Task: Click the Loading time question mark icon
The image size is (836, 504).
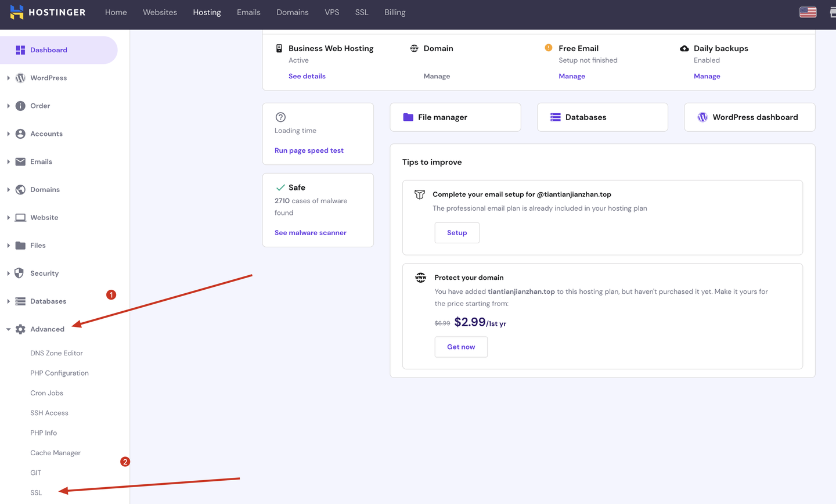Action: click(280, 117)
